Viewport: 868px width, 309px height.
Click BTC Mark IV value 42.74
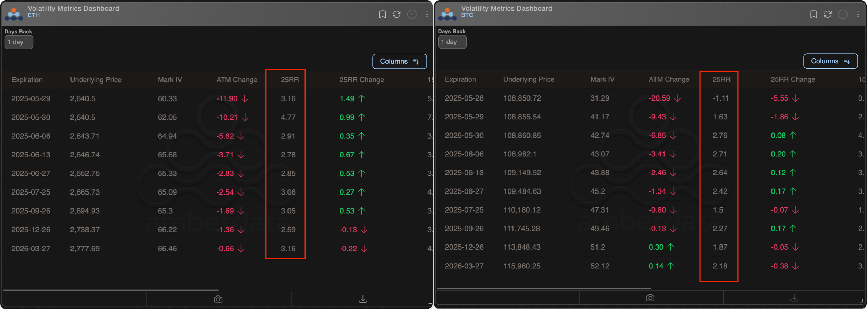point(600,136)
